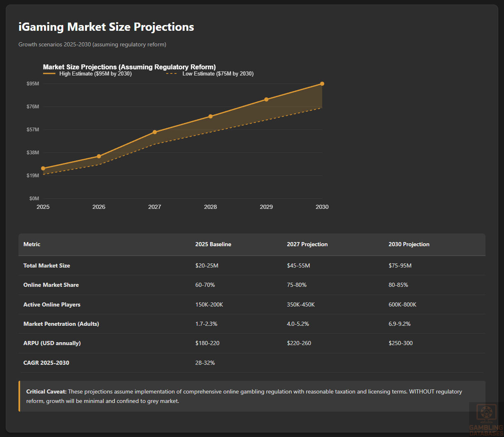The height and width of the screenshot is (437, 504).
Task: Click the 2027 data point marker
Action: coord(155,132)
